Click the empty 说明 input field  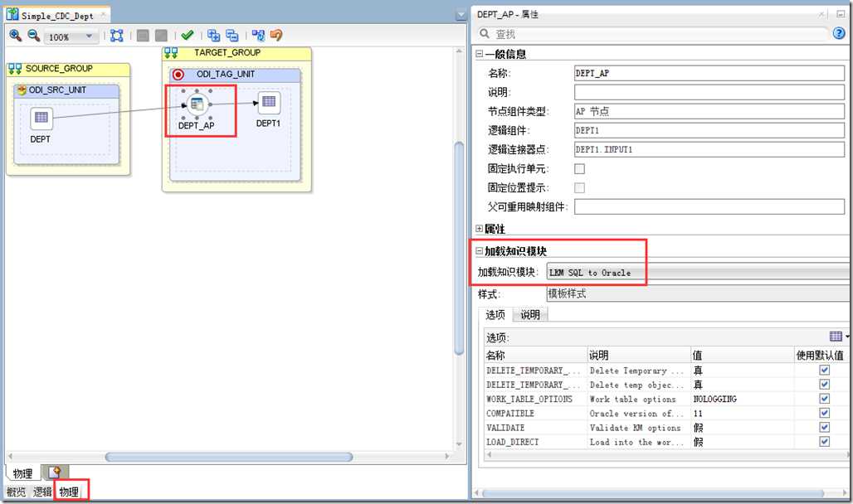coord(709,92)
